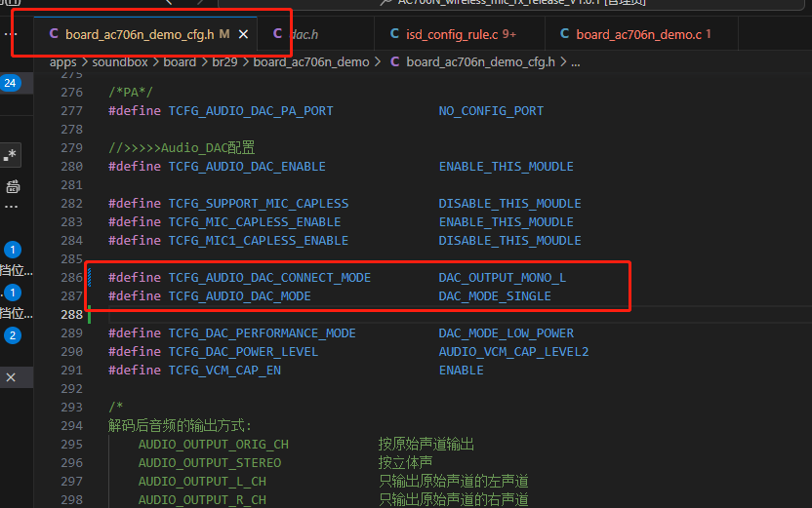Click the DAC_OUTPUT_MONO_L value on line 286
This screenshot has width=812, height=508.
502,278
